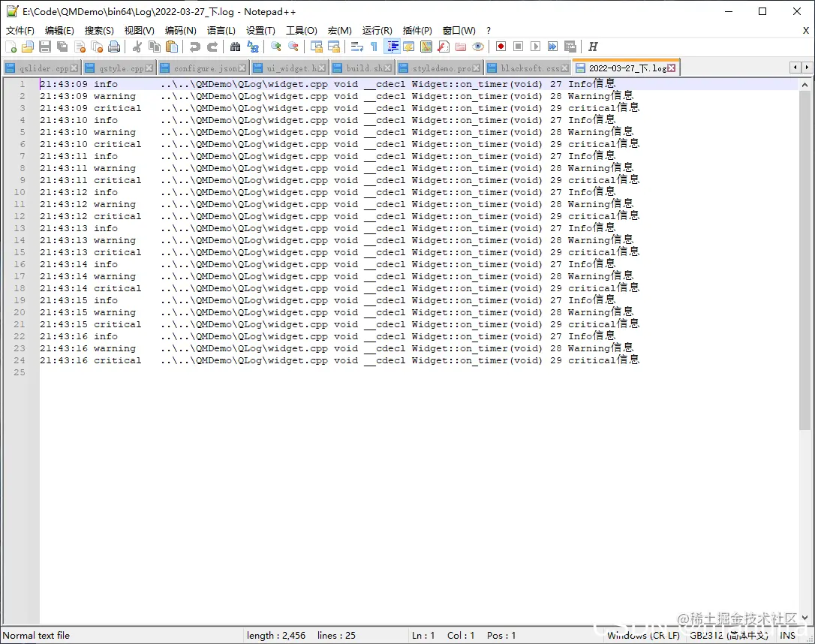Redo the last undone action
The height and width of the screenshot is (644, 815).
click(212, 47)
